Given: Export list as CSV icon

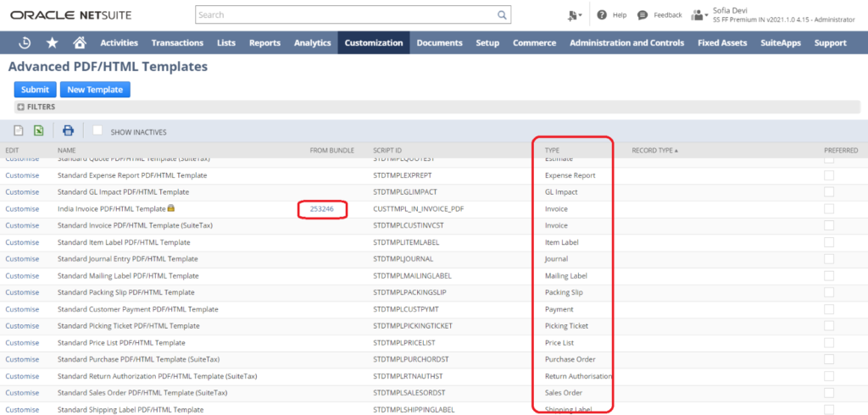Looking at the screenshot, I should (18, 130).
